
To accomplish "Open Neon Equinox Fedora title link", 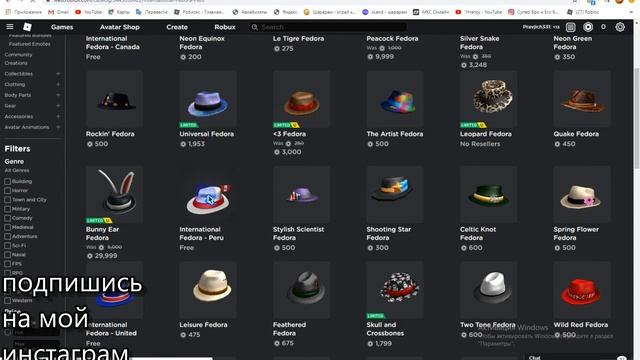I will coord(202,43).
